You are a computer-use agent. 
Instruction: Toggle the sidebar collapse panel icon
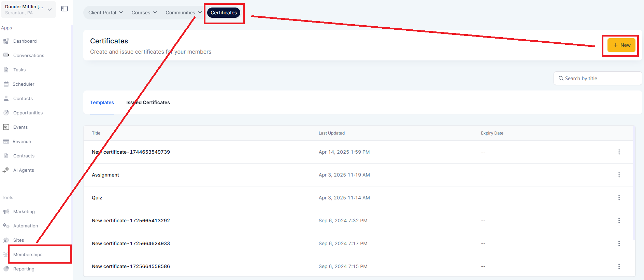pyautogui.click(x=65, y=9)
